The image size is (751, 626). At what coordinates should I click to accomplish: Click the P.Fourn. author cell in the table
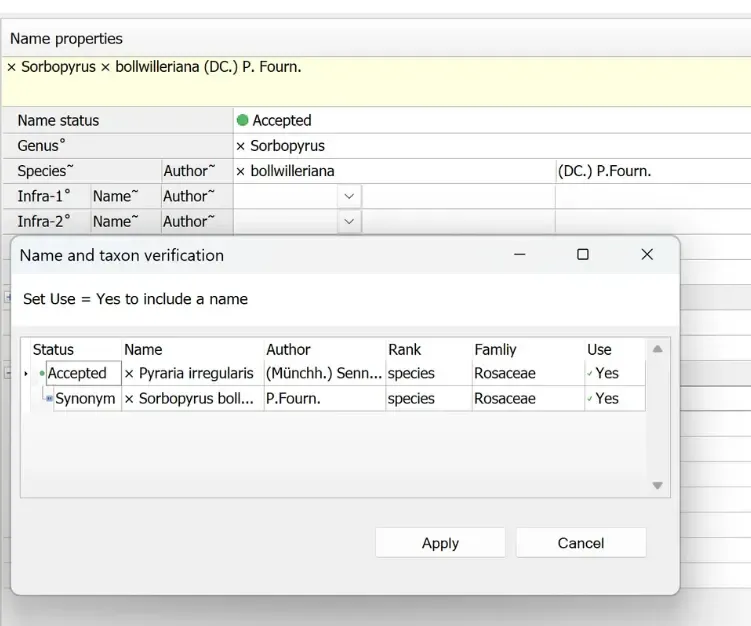tap(325, 398)
